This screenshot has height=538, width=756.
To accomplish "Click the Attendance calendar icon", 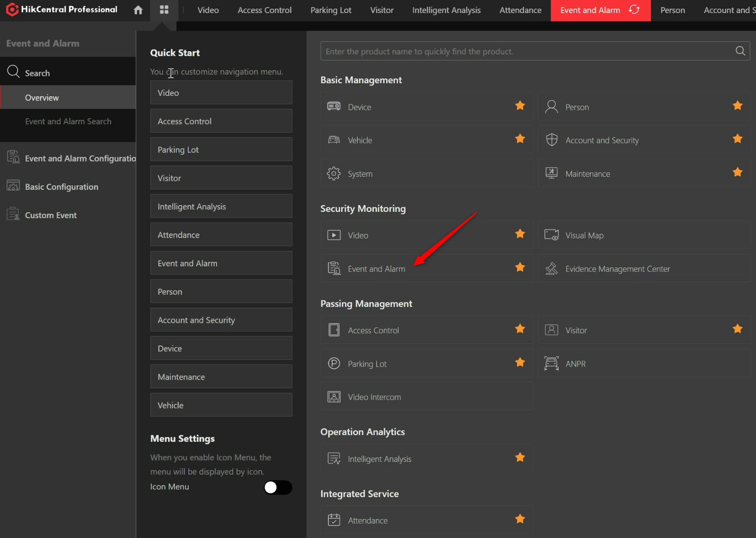I will pyautogui.click(x=334, y=520).
